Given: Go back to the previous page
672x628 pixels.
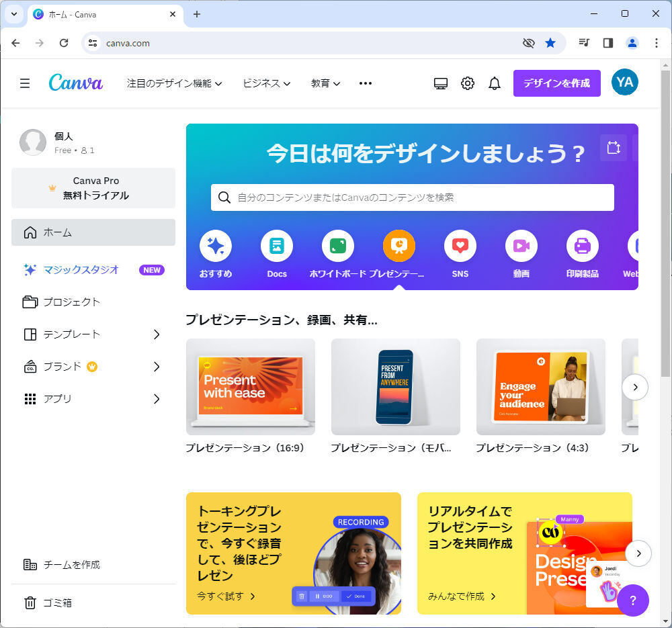Looking at the screenshot, I should pyautogui.click(x=15, y=43).
